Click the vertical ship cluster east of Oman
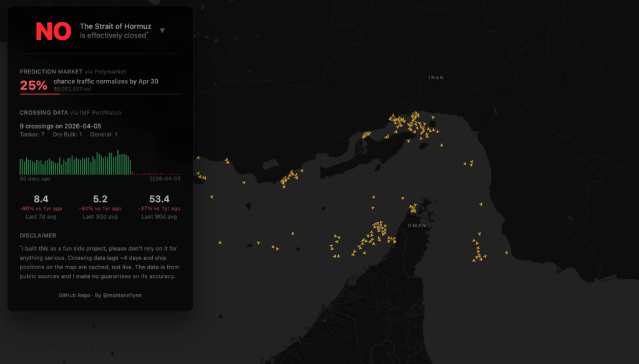This screenshot has width=639, height=364. click(477, 249)
